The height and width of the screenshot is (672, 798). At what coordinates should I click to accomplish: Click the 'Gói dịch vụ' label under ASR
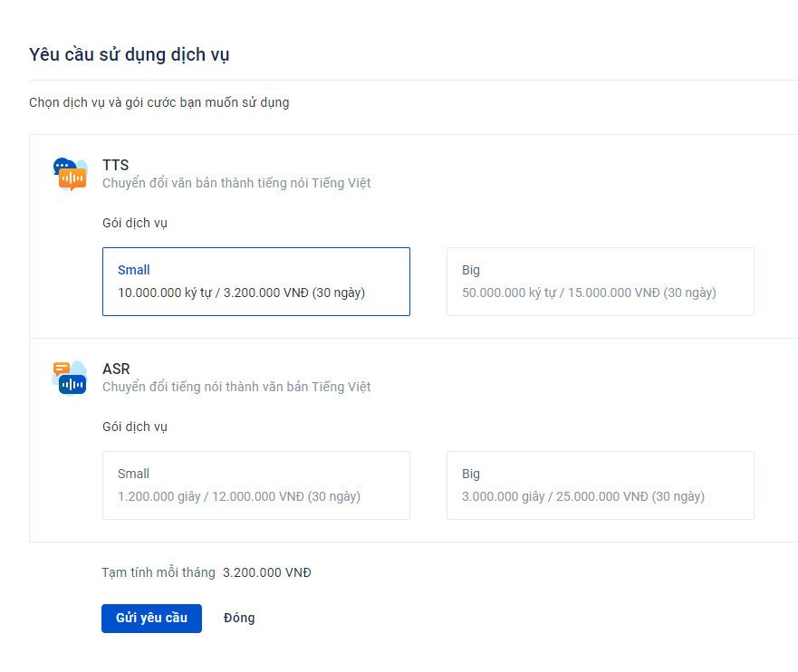point(135,427)
